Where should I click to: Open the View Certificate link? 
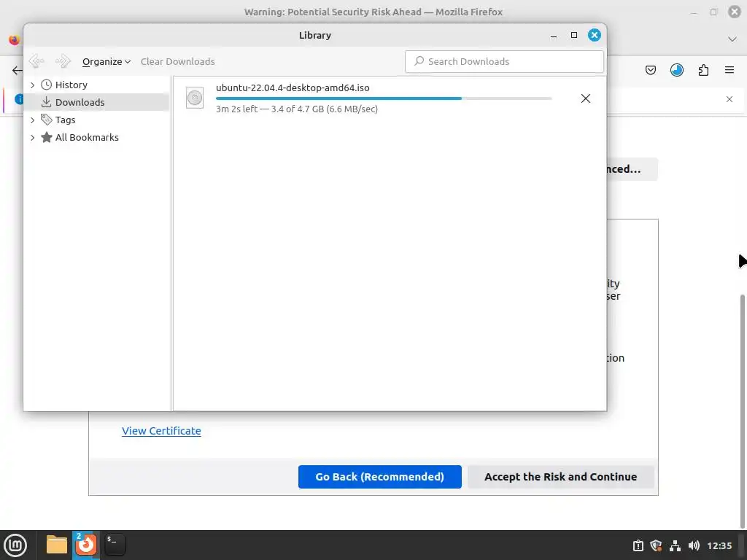(x=161, y=431)
